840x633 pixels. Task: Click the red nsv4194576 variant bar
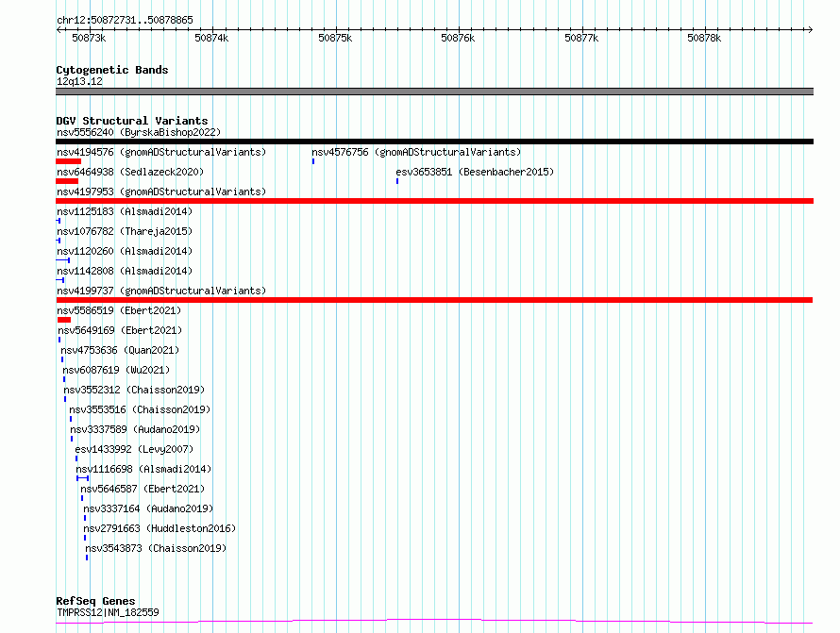(69, 161)
